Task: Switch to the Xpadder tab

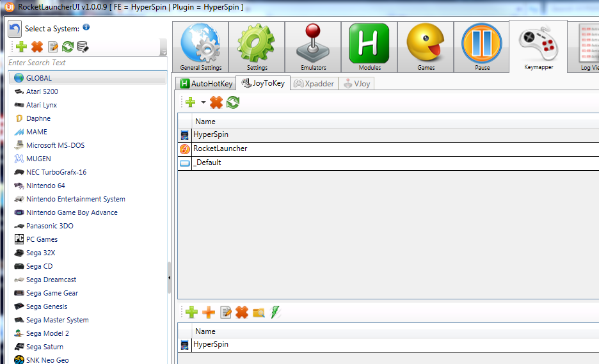Action: 314,84
